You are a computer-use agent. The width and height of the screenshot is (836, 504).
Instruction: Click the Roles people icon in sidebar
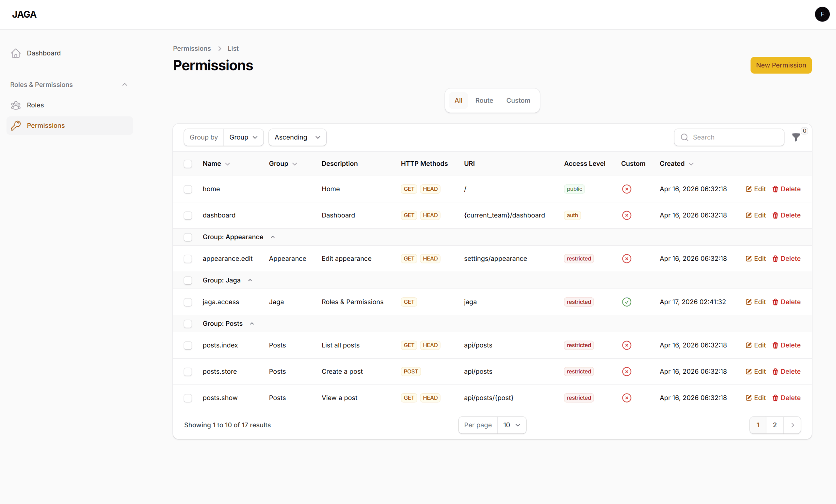point(16,105)
